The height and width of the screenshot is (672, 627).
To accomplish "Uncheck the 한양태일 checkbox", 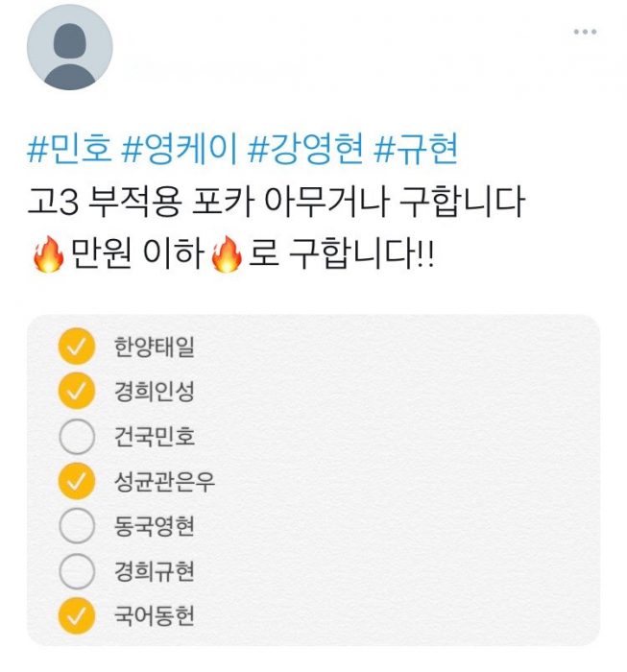I will tap(77, 347).
